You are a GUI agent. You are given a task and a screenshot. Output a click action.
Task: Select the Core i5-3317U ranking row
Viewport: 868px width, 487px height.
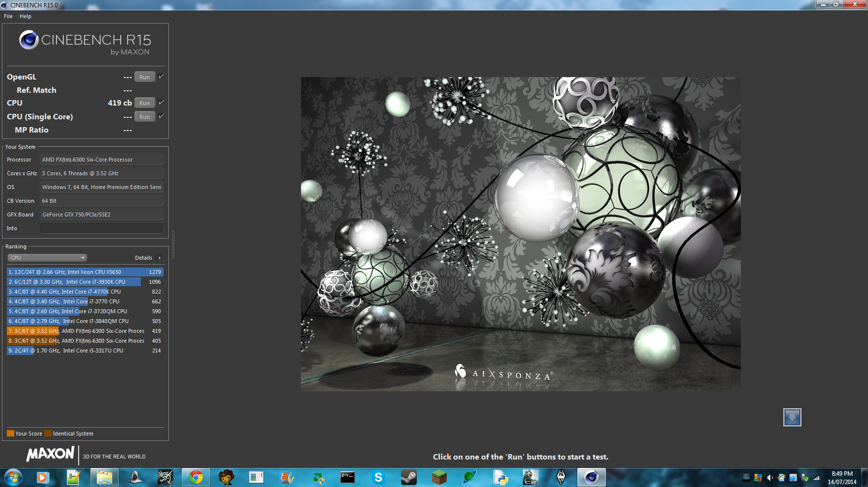[85, 351]
